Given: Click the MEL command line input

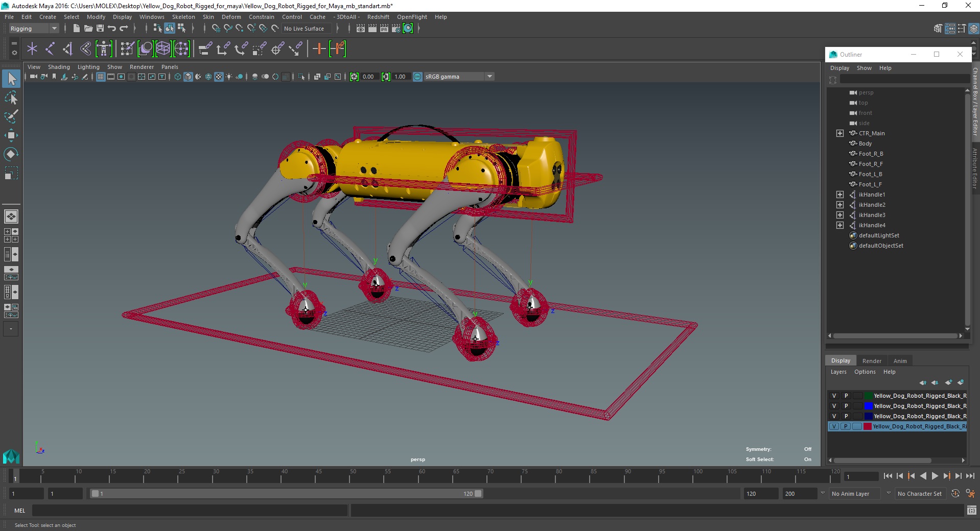Looking at the screenshot, I should (190, 511).
